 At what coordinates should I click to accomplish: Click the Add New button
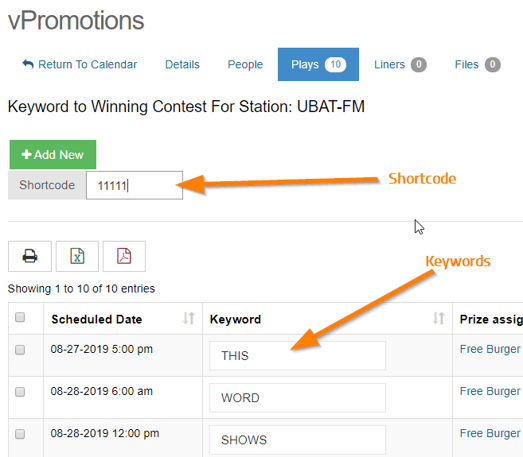point(53,154)
